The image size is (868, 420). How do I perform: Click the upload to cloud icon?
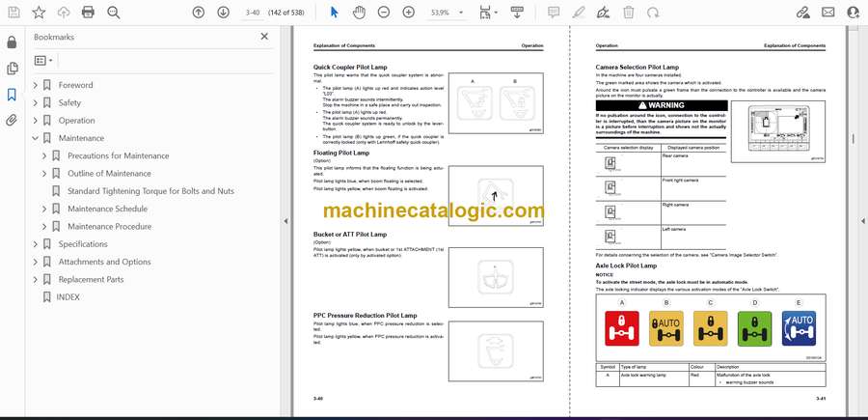click(x=64, y=13)
